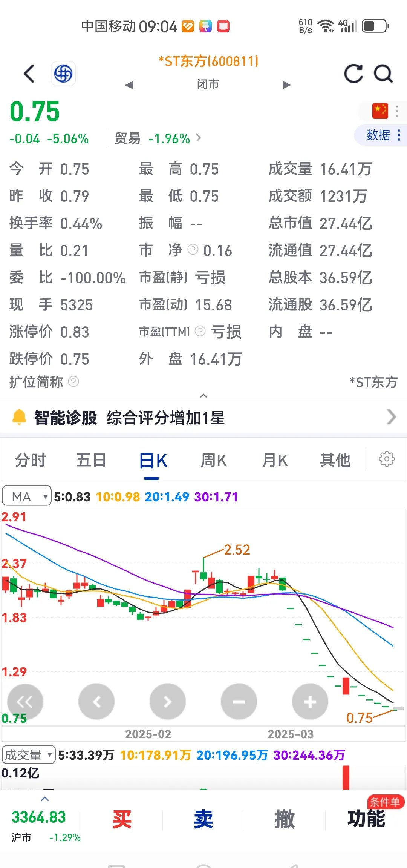Tap the brokerage logo icon
Screen dimensions: 407x868
coord(63,74)
